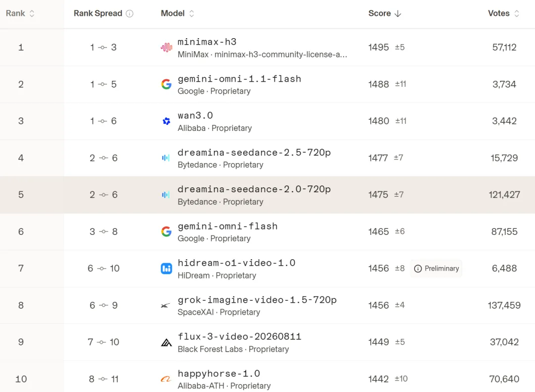Click the Model column header label
Image resolution: width=535 pixels, height=392 pixels.
coord(173,13)
